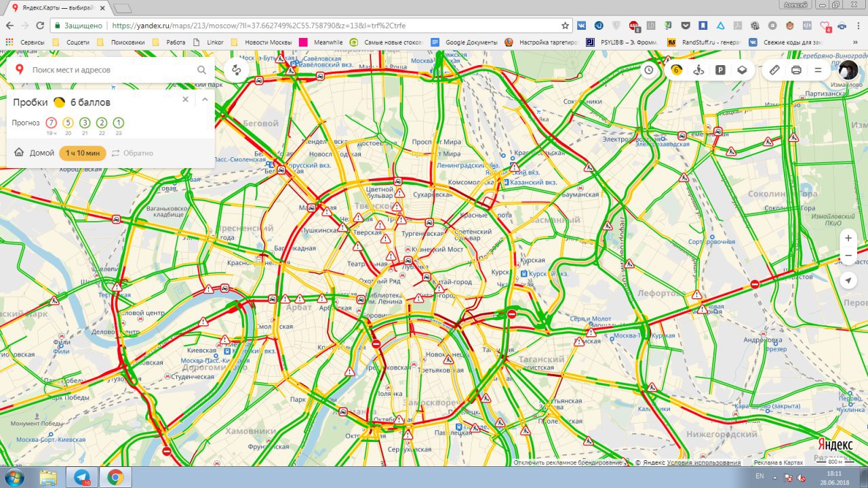868x488 pixels.
Task: Click the search magnifier icon in the map search box
Action: [201, 70]
